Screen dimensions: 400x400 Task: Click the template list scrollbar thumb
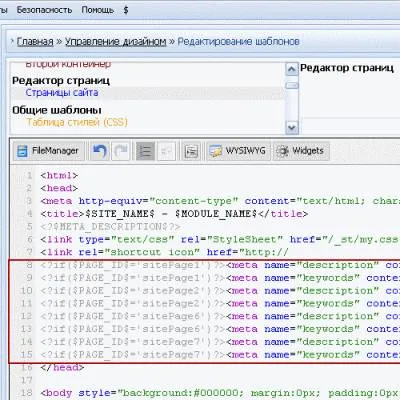pyautogui.click(x=292, y=85)
